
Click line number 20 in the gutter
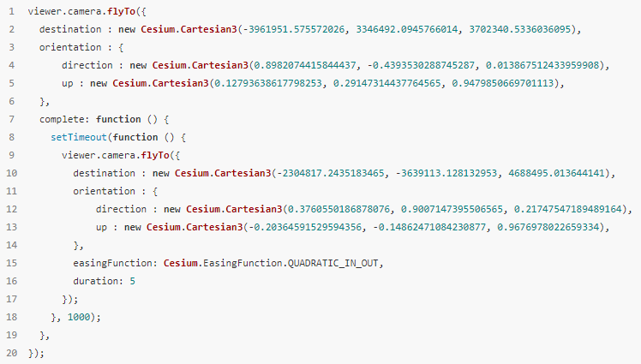coord(11,353)
